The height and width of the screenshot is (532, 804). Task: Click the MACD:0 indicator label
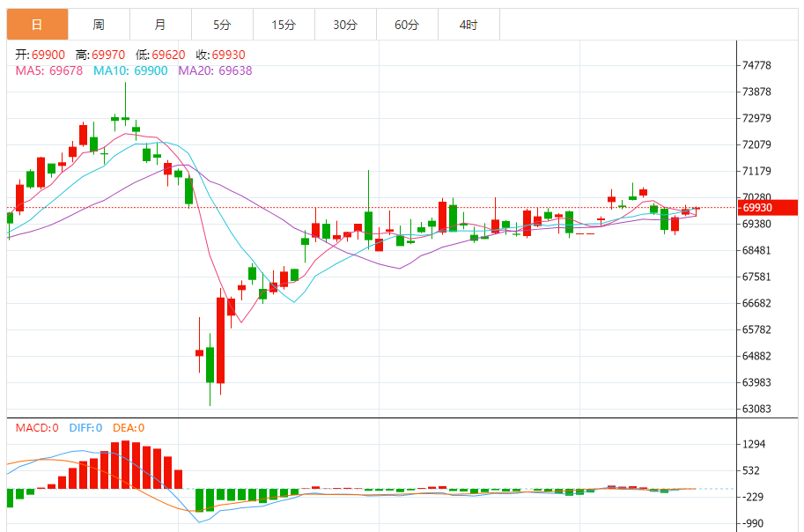pyautogui.click(x=37, y=428)
